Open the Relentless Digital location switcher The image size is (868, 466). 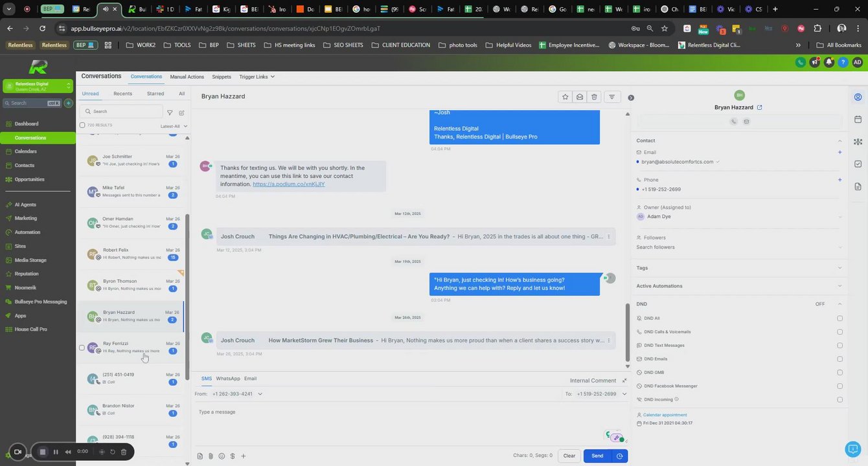(x=38, y=86)
